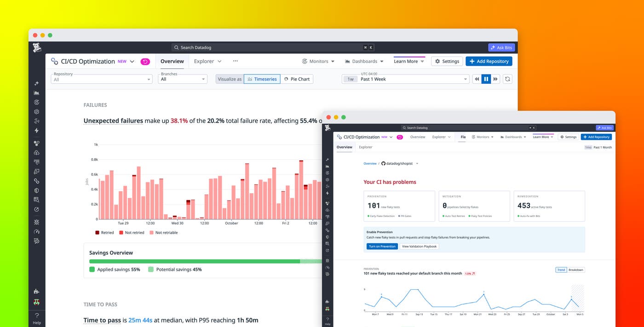Click the fast-forward time-range button

[x=495, y=79]
